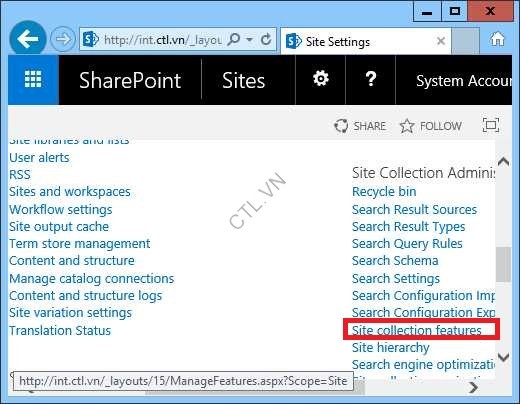The width and height of the screenshot is (520, 404).
Task: Close the browser window
Action: (x=490, y=12)
